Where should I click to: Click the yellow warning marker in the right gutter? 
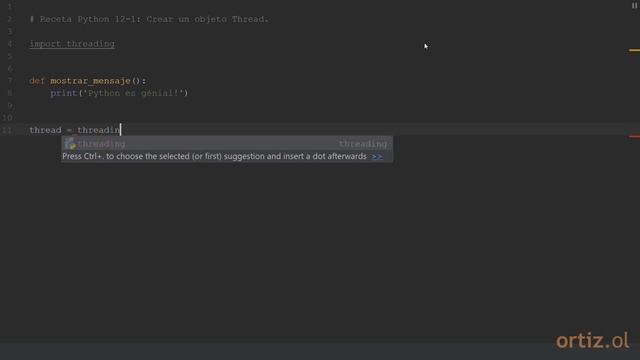point(634,50)
